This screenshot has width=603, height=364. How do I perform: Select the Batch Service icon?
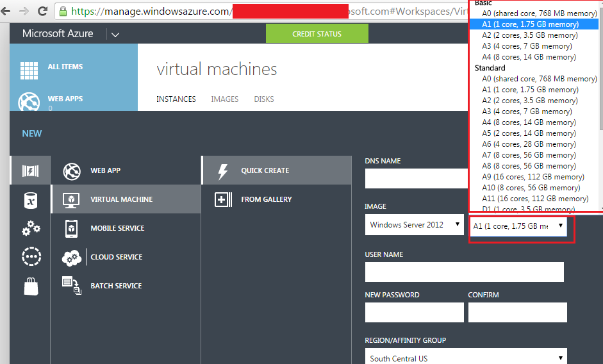coord(72,286)
